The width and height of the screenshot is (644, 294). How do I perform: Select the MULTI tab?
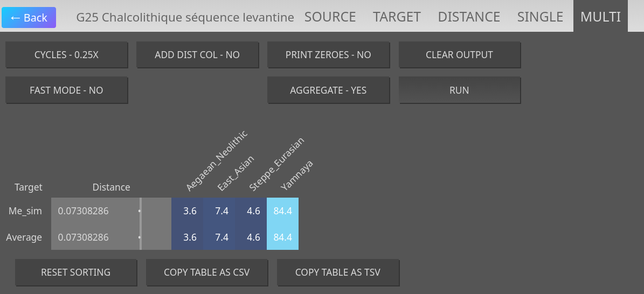[x=600, y=17]
